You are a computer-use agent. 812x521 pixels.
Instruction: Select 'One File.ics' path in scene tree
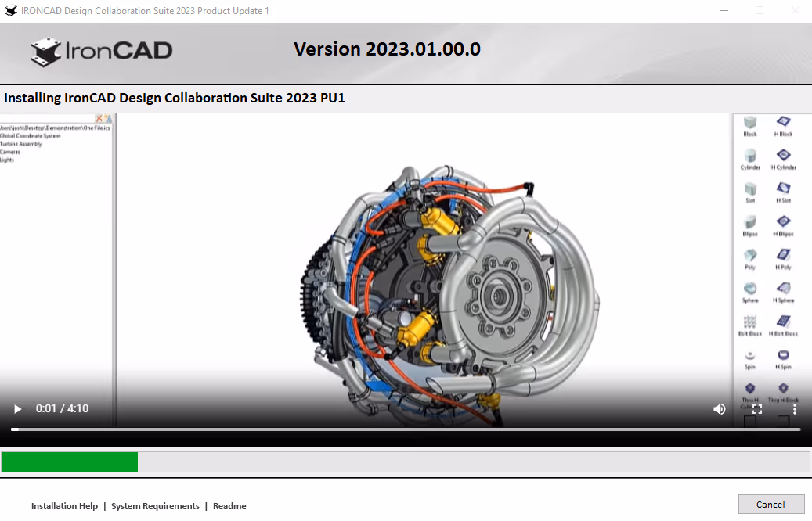tap(55, 128)
